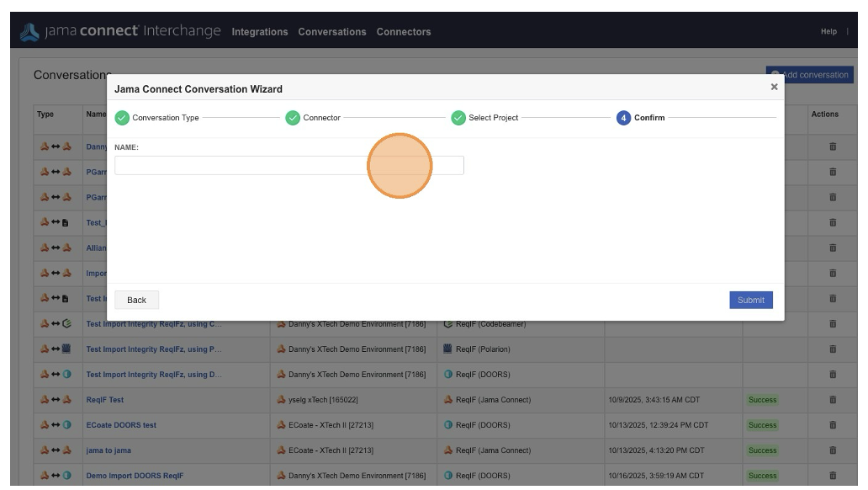Click the Polarion icon beside ReqIF (Polarion)

(x=447, y=349)
